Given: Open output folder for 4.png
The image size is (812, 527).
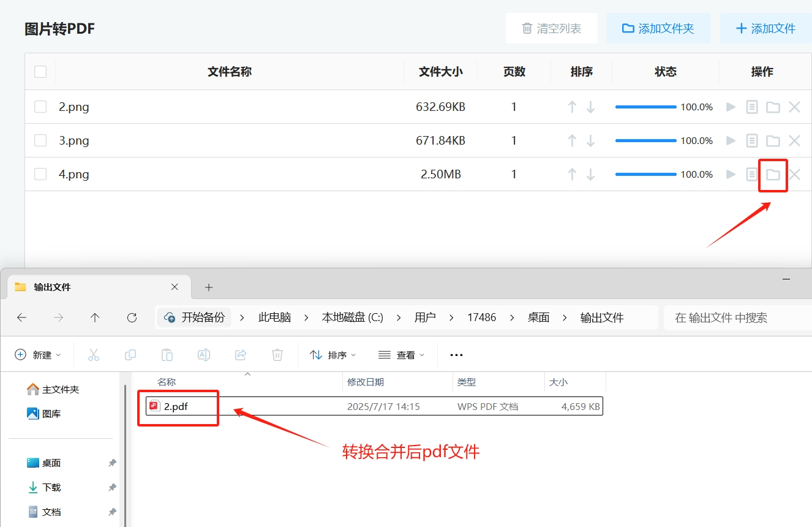Looking at the screenshot, I should point(773,174).
